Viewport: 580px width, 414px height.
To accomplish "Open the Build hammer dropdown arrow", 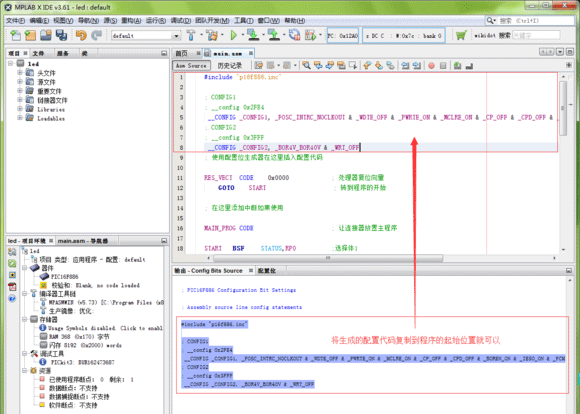I will [201, 36].
